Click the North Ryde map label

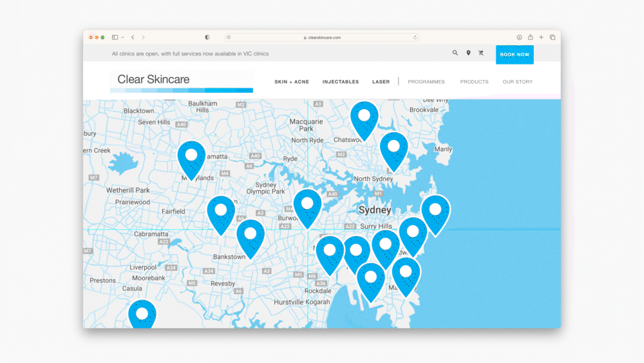tap(308, 140)
